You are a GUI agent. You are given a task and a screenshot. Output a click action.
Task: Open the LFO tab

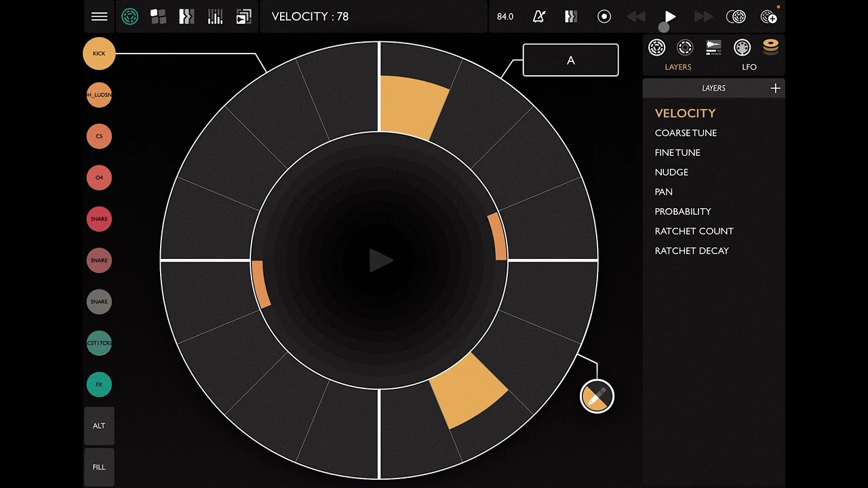pos(749,67)
